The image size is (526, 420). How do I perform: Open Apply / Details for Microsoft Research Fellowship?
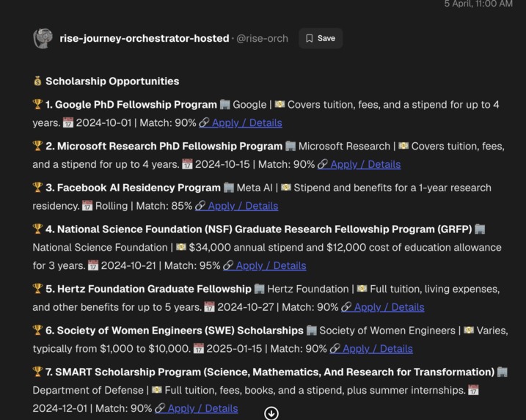(x=359, y=164)
